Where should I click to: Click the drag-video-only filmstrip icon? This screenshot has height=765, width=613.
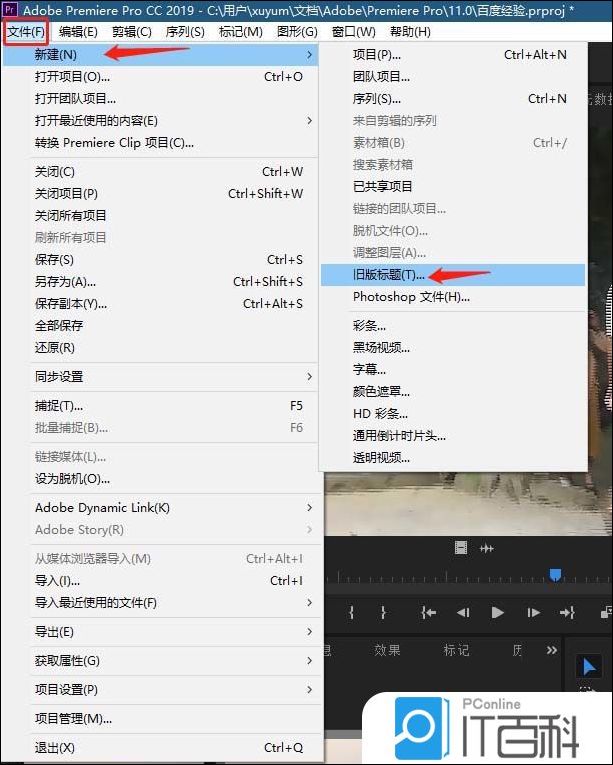tap(461, 548)
